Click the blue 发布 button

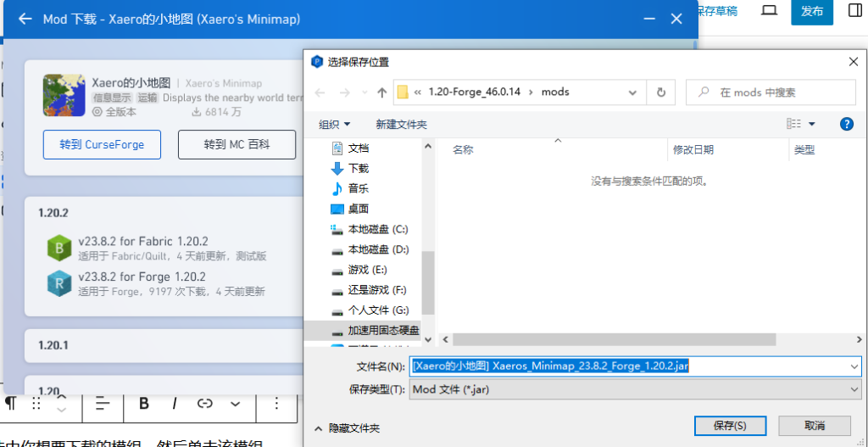[812, 12]
